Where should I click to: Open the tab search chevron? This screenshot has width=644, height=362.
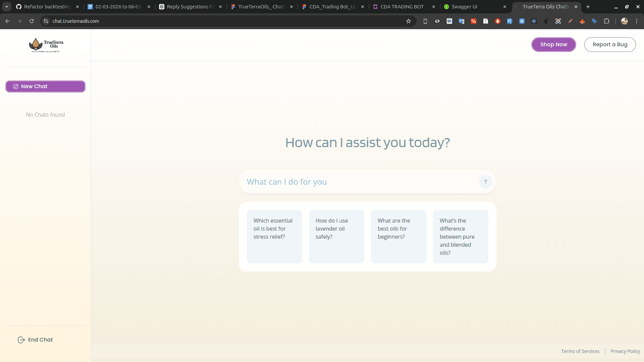coord(7,6)
